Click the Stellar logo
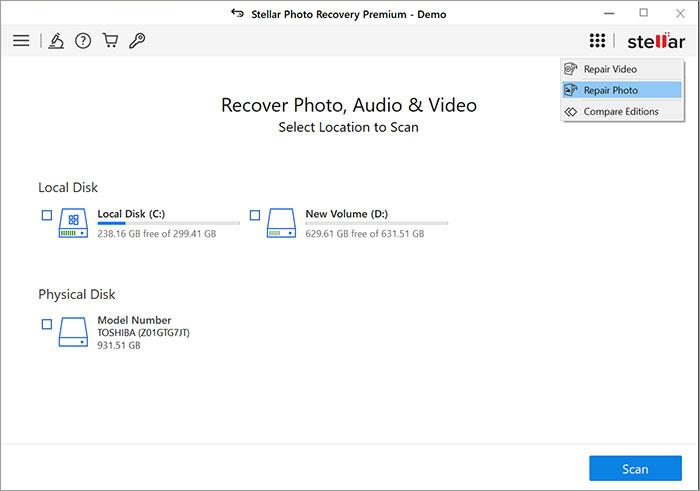 656,41
